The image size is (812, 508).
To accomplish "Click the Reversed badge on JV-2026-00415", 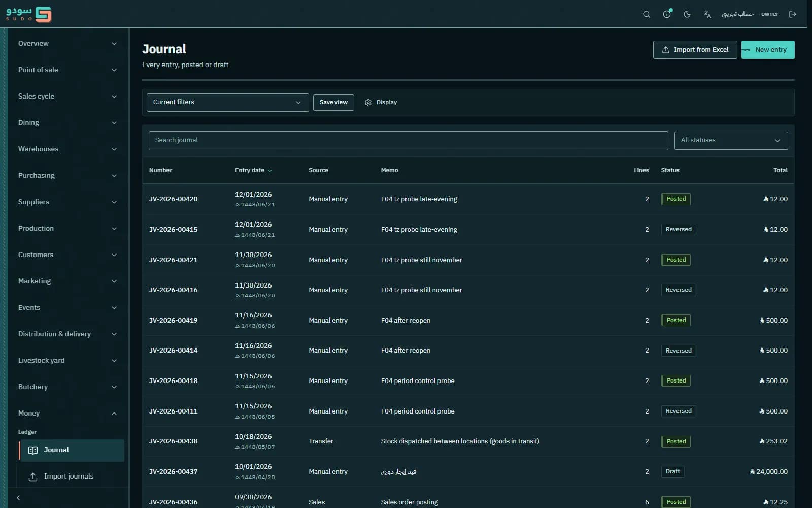I will pos(679,230).
